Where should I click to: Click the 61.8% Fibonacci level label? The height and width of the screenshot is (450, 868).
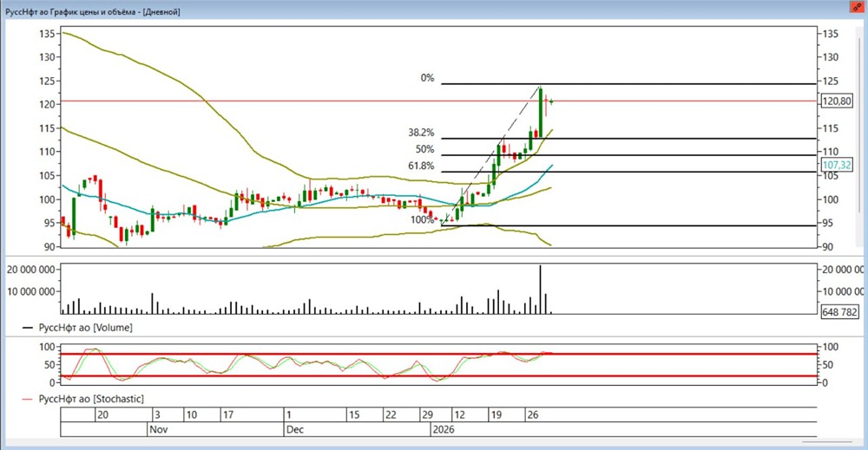coord(421,166)
